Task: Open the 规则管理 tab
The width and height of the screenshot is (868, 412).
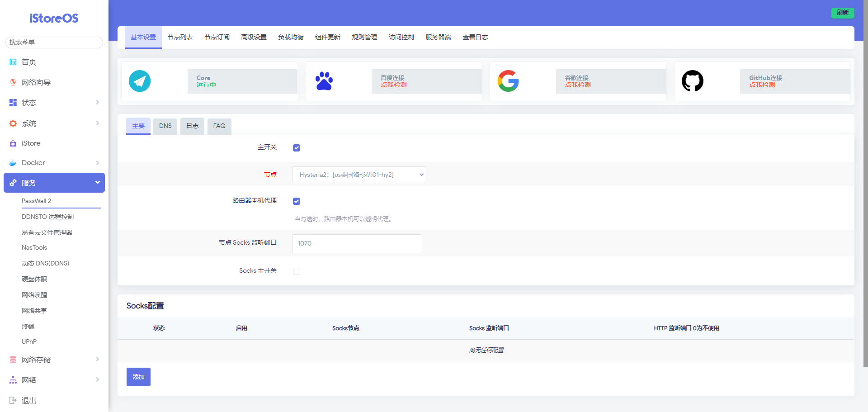Action: pyautogui.click(x=364, y=37)
